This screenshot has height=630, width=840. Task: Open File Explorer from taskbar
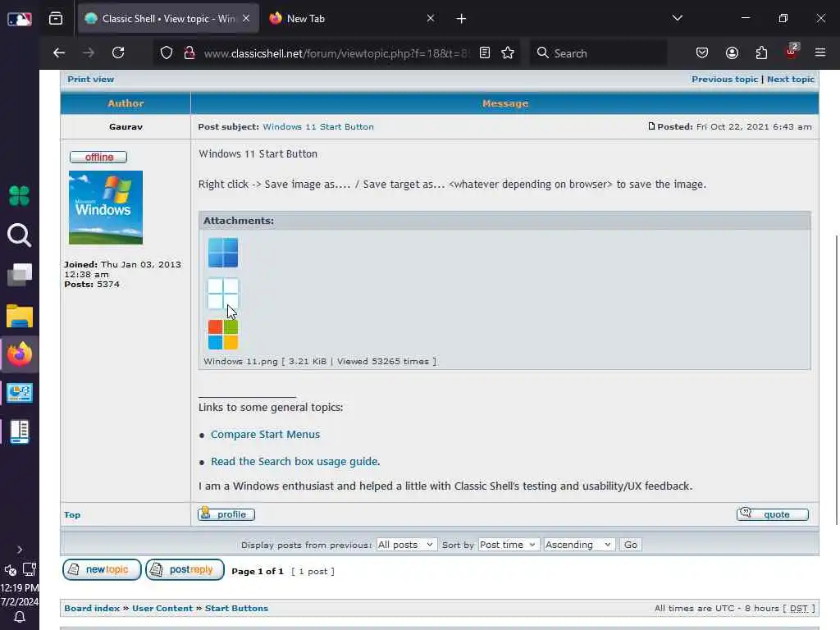point(20,316)
